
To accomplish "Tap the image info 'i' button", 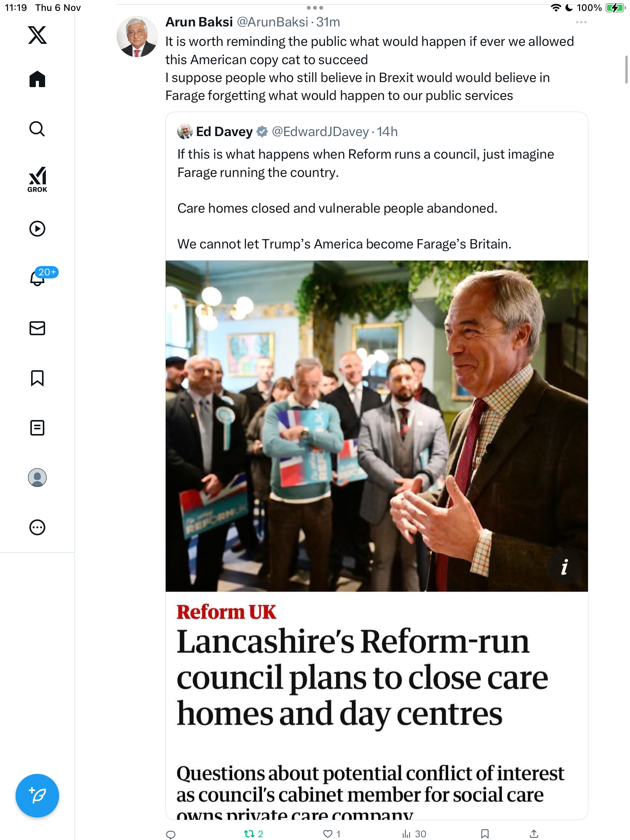I will click(564, 567).
